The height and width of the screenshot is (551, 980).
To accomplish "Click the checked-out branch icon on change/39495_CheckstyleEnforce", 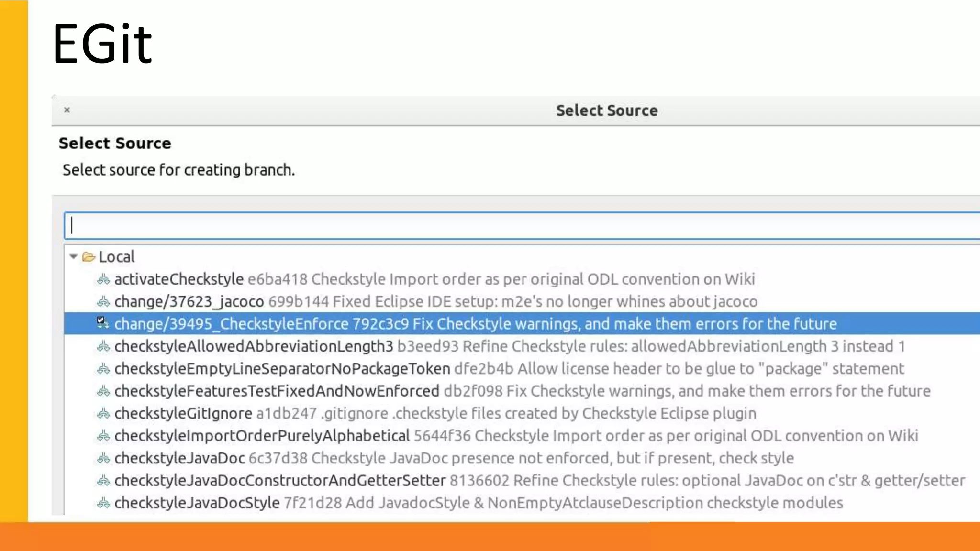I will pyautogui.click(x=102, y=323).
